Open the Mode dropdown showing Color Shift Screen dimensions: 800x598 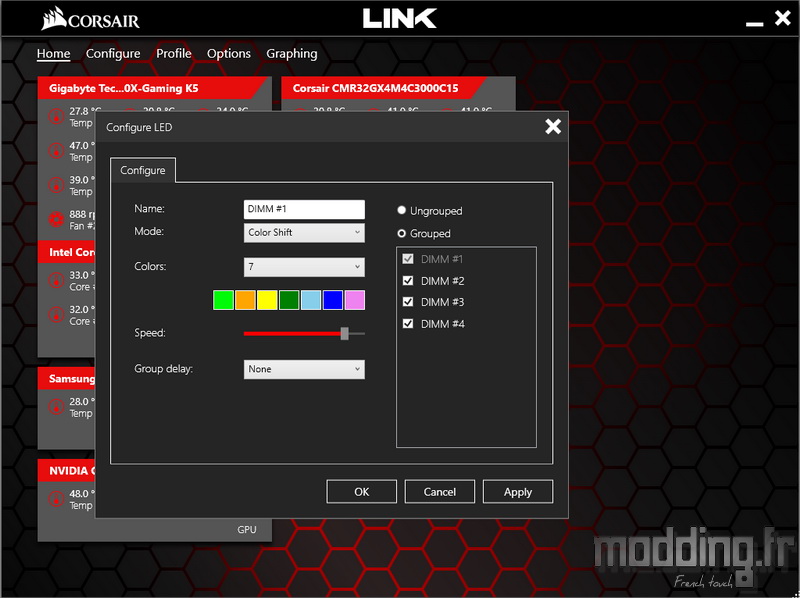(x=304, y=233)
